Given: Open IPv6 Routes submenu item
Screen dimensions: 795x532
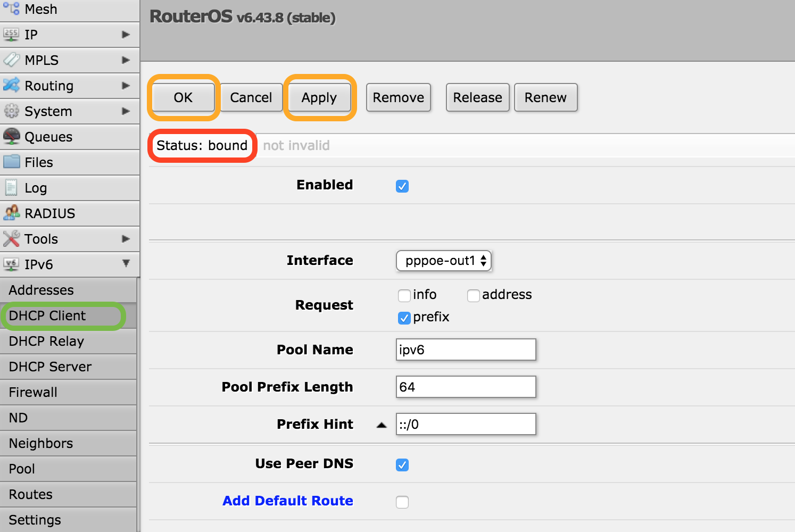Looking at the screenshot, I should pos(68,494).
